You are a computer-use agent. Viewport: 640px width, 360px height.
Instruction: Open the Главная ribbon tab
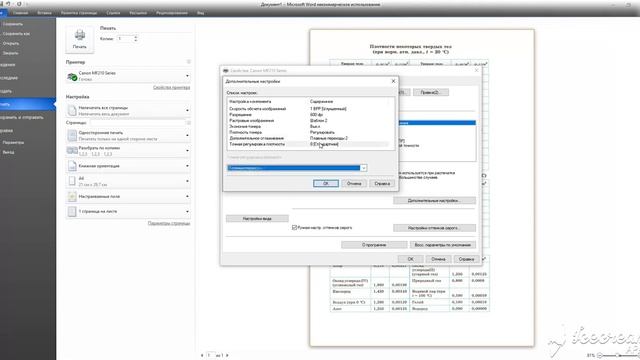tap(20, 13)
